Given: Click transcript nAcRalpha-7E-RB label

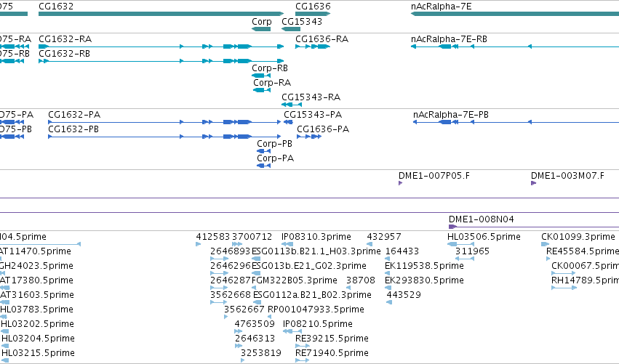Looking at the screenshot, I should pos(449,39).
